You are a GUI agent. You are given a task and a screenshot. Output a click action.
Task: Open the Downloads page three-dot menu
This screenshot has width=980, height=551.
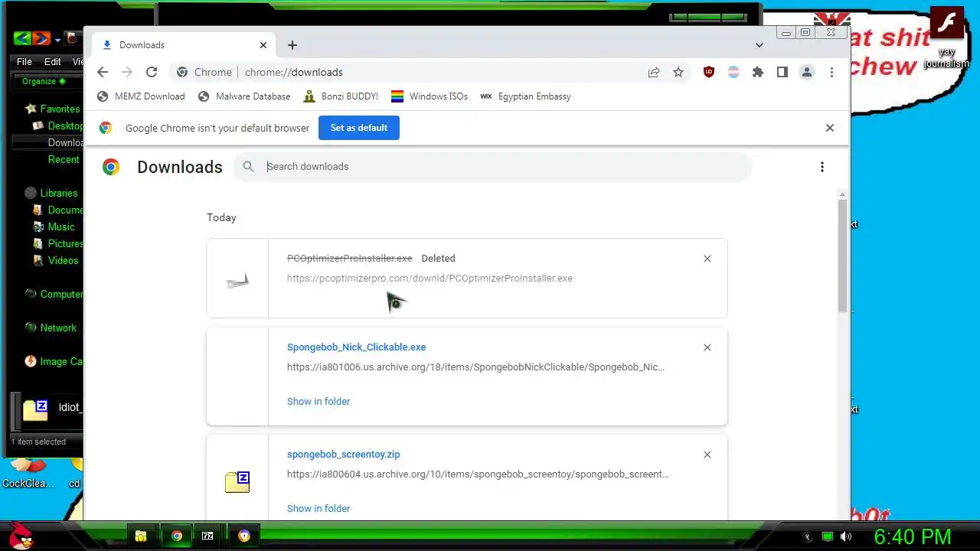point(822,167)
